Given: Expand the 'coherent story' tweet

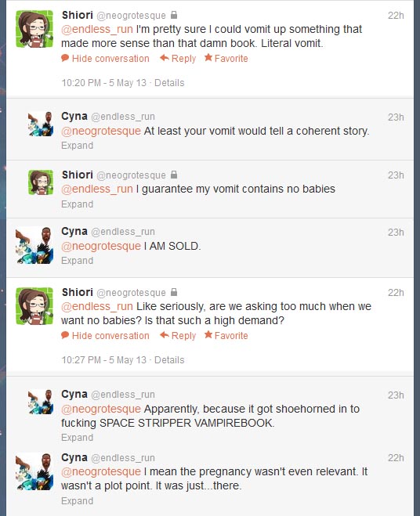Looking at the screenshot, I should pos(77,146).
